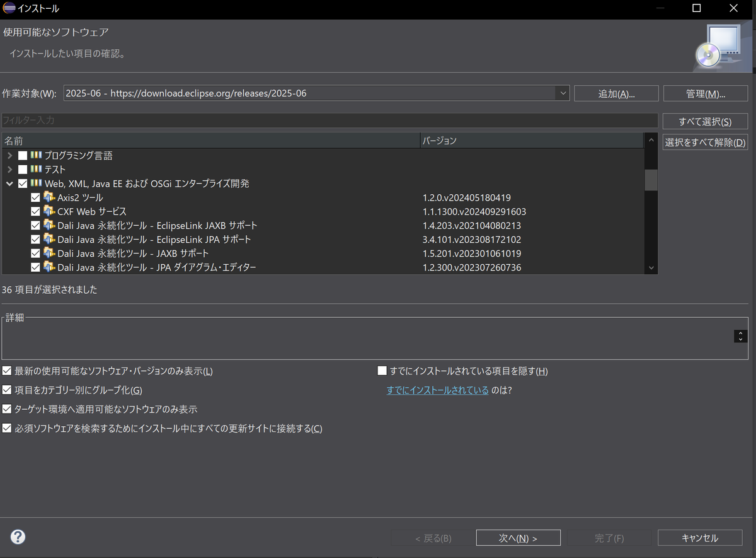Image resolution: width=756 pixels, height=558 pixels.
Task: Toggle 項目をカテゴリー別にグループ化 checkbox
Action: click(7, 390)
